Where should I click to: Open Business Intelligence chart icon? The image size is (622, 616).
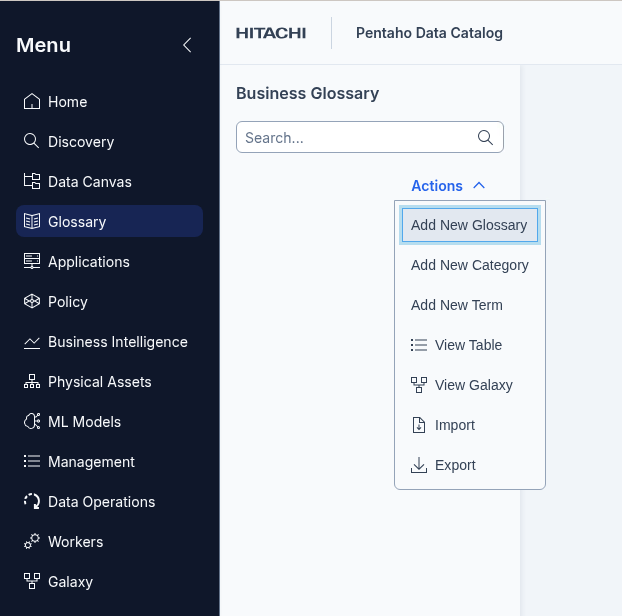point(32,342)
